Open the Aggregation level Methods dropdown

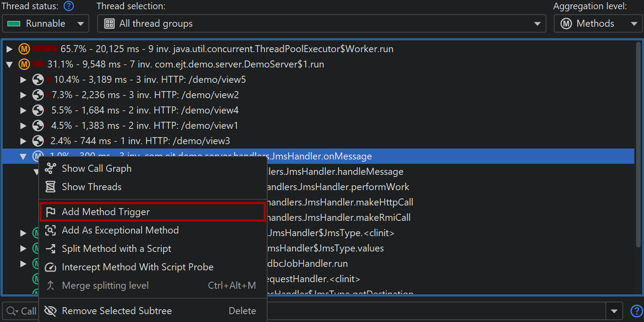coord(597,24)
